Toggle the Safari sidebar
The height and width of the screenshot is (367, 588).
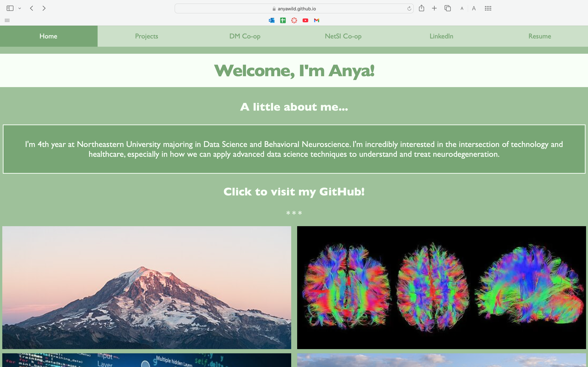10,8
